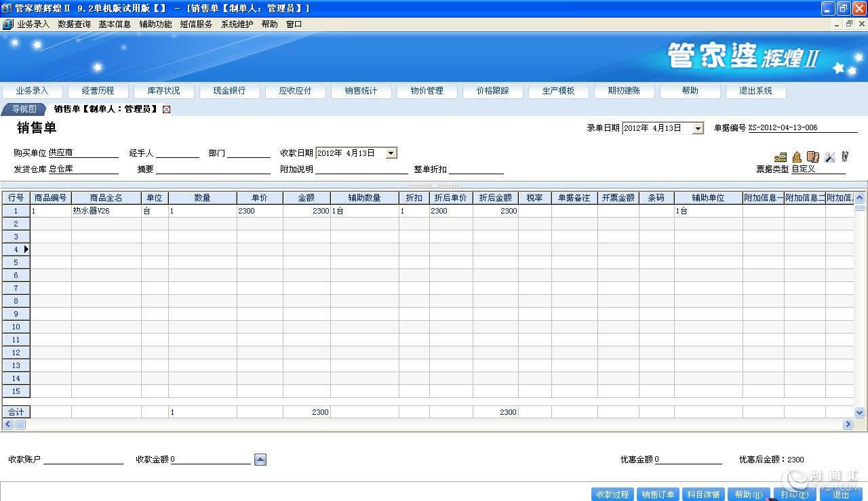Open the 业务录入 menu in menu bar

point(33,24)
